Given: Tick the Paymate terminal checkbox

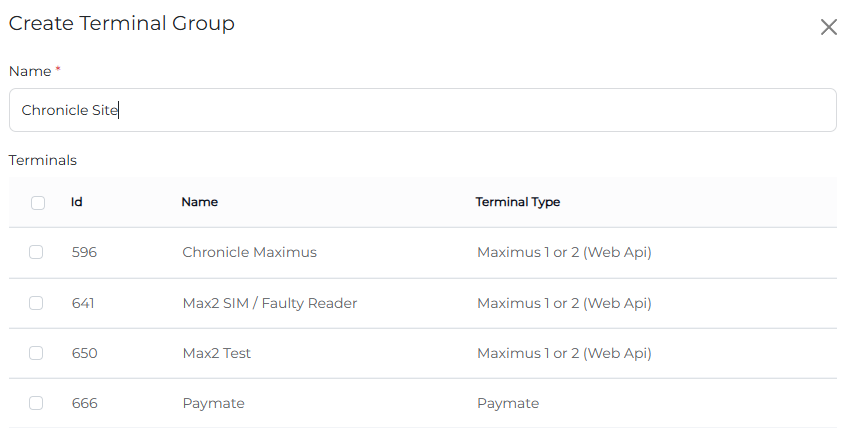Looking at the screenshot, I should [x=36, y=403].
